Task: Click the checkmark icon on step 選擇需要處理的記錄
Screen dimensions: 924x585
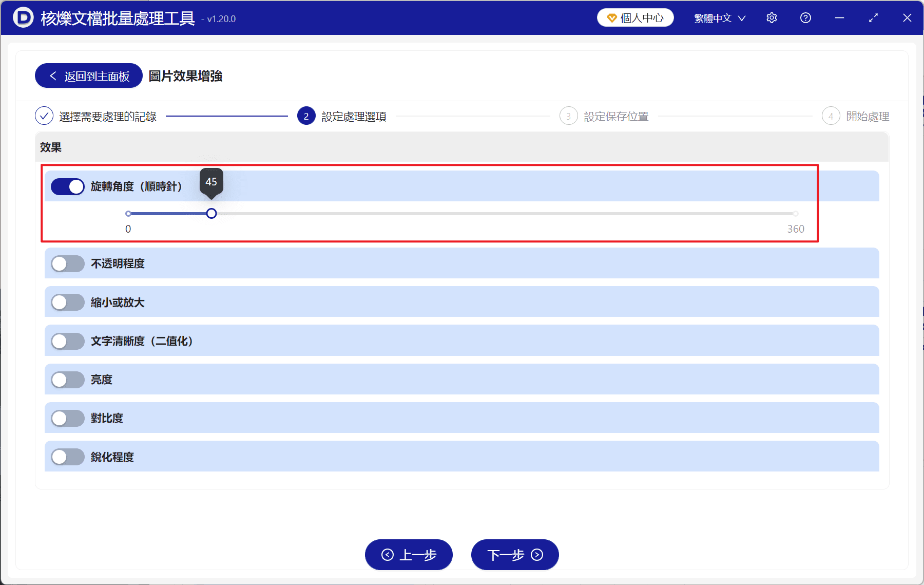Action: coord(44,116)
